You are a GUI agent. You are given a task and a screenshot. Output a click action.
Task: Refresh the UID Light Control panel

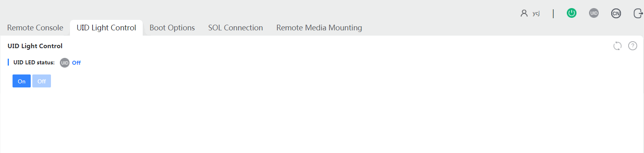[617, 46]
